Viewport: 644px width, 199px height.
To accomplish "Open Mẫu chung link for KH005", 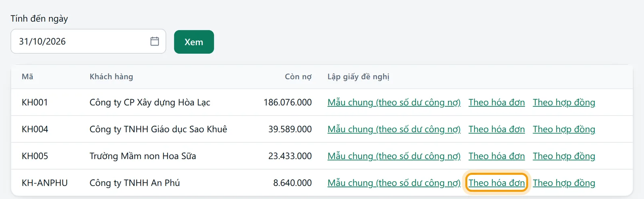I will (394, 156).
